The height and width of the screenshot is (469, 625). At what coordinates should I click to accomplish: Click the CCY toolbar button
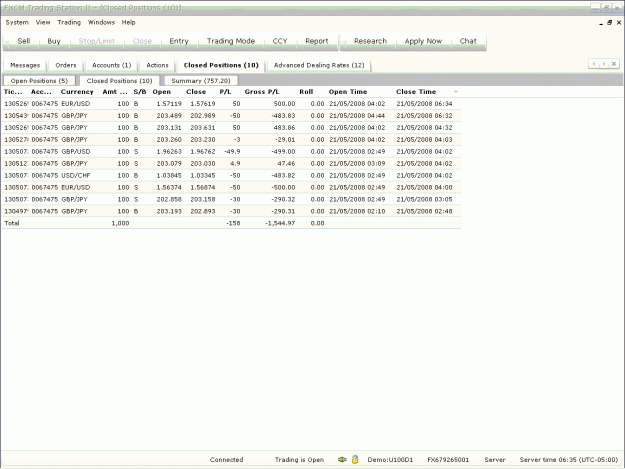280,41
